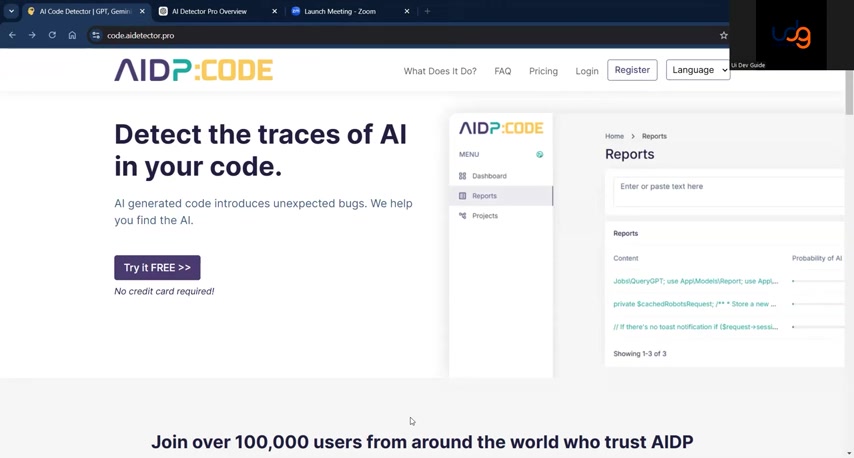Select the AI Code Detector tab

84,11
